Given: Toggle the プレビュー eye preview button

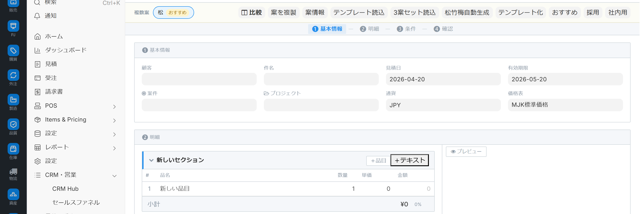Looking at the screenshot, I should (x=466, y=152).
